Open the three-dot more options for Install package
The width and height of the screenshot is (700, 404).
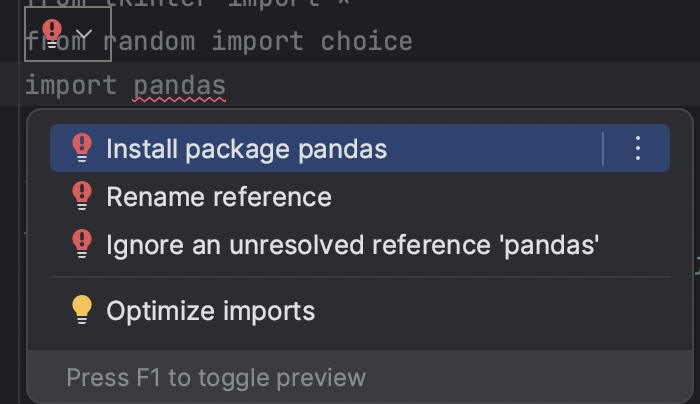(x=638, y=149)
